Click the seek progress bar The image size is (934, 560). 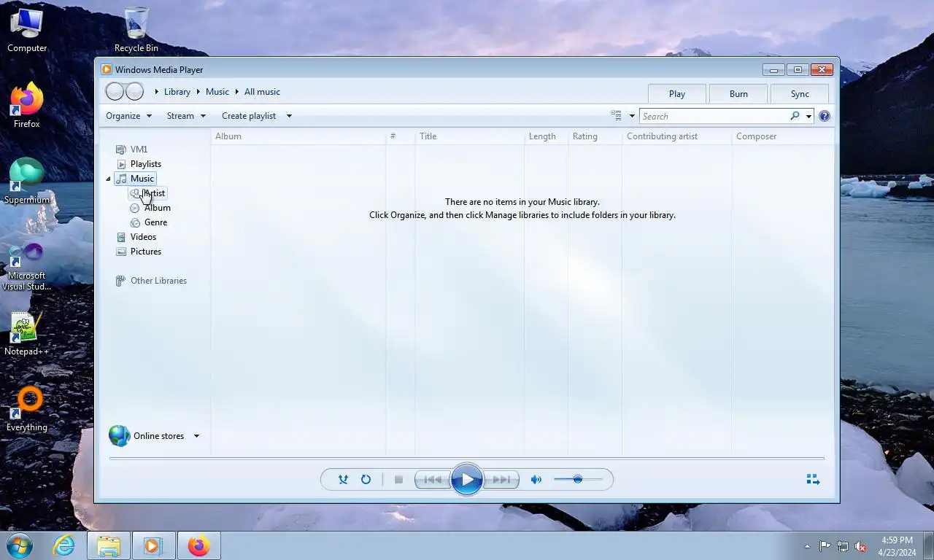click(467, 459)
